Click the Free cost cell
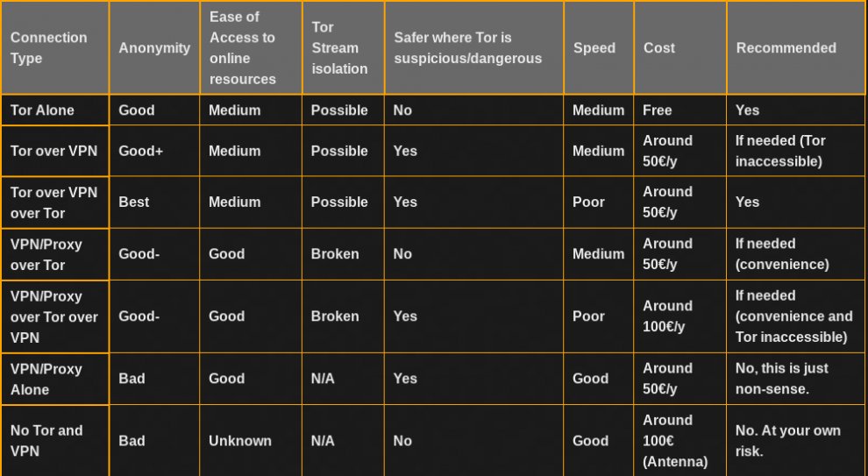 [x=679, y=110]
